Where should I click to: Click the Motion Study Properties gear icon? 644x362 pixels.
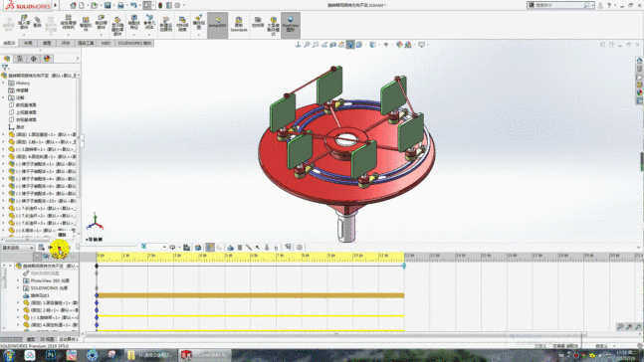coord(300,247)
